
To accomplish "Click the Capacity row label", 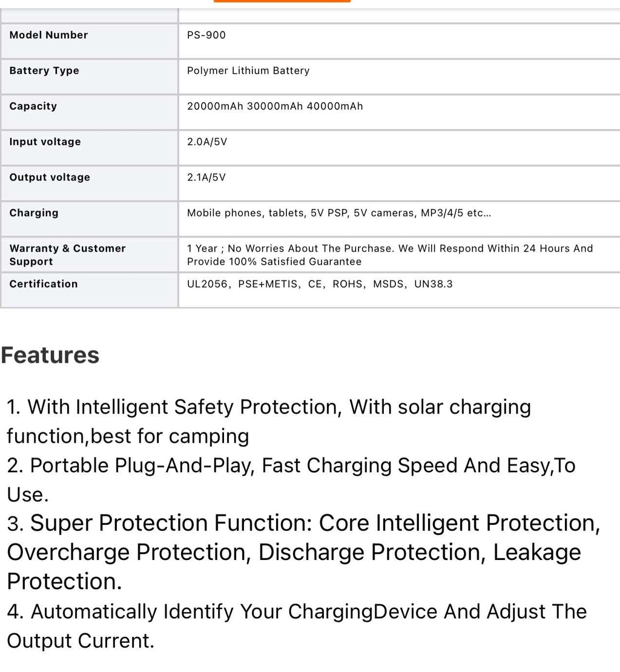I will (33, 107).
